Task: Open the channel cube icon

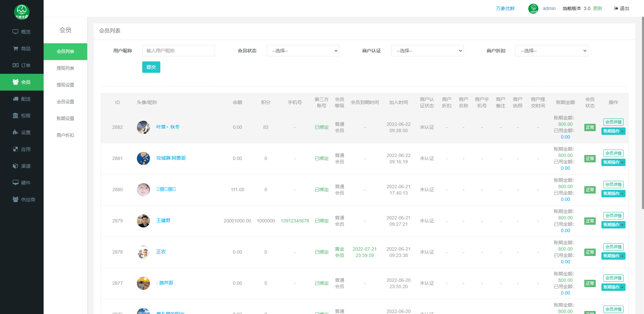Action: (x=15, y=166)
